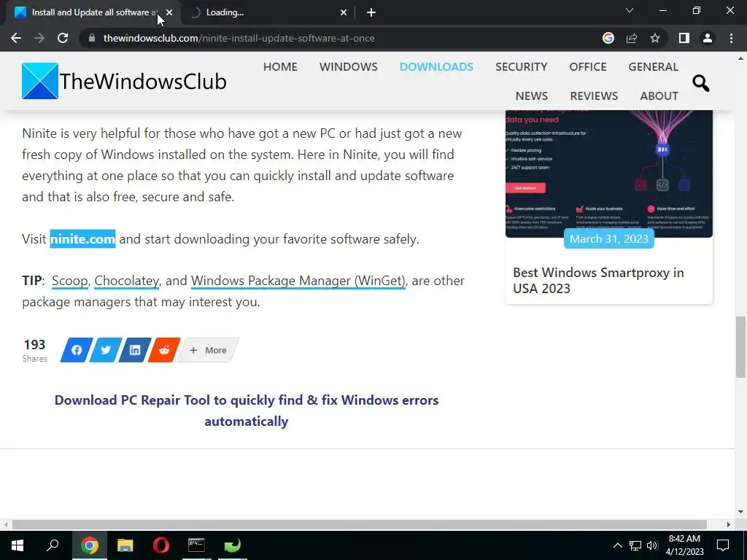
Task: Open WINDOWS menu item
Action: [348, 66]
